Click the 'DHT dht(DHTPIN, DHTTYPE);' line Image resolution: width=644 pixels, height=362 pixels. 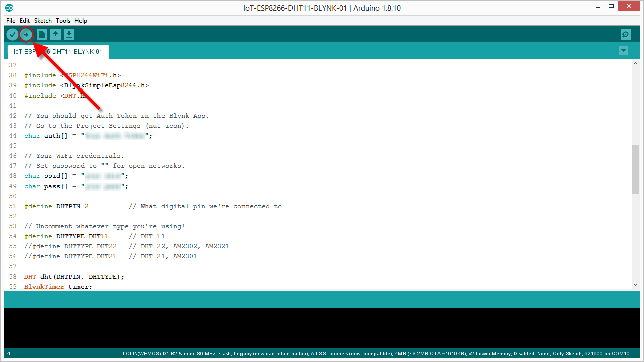[x=74, y=277]
